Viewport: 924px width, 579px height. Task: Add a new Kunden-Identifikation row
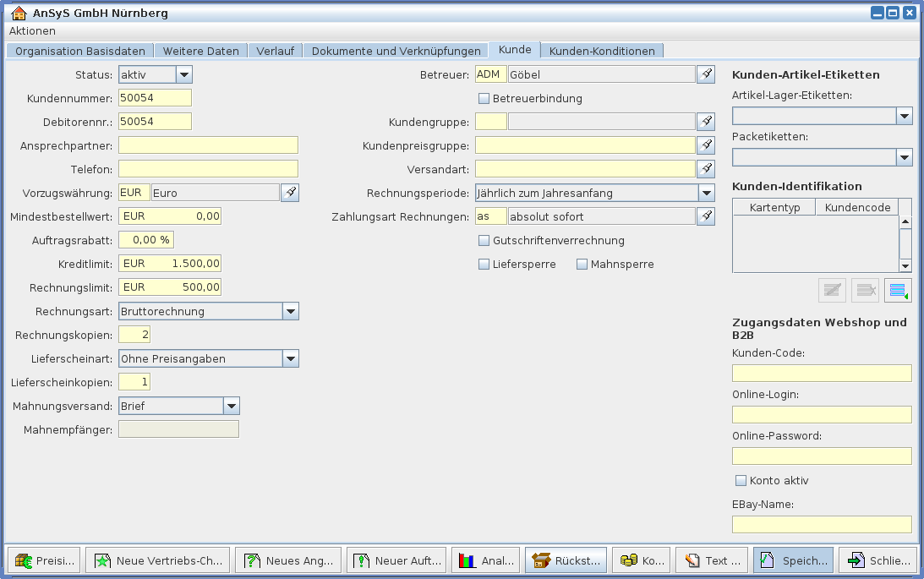[x=898, y=290]
